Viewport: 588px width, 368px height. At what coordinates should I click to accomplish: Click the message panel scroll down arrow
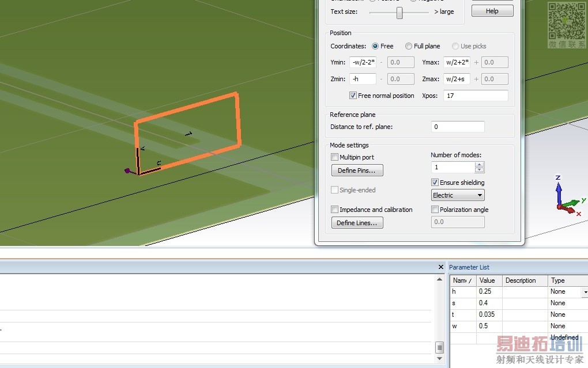click(x=439, y=359)
